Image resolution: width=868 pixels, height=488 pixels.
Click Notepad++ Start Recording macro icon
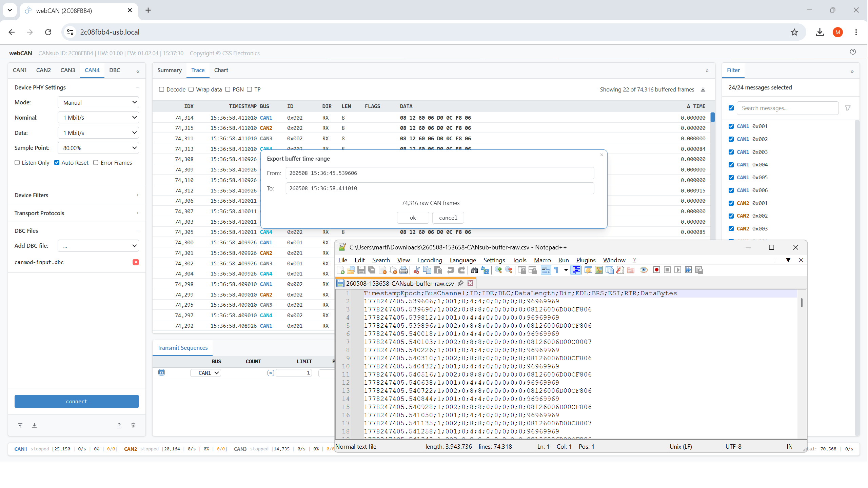pos(657,270)
